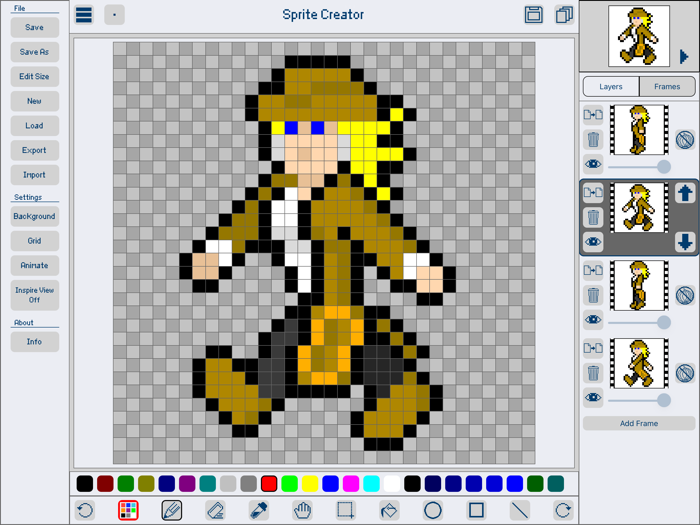
Task: Select the rectangular selection tool
Action: pyautogui.click(x=346, y=510)
